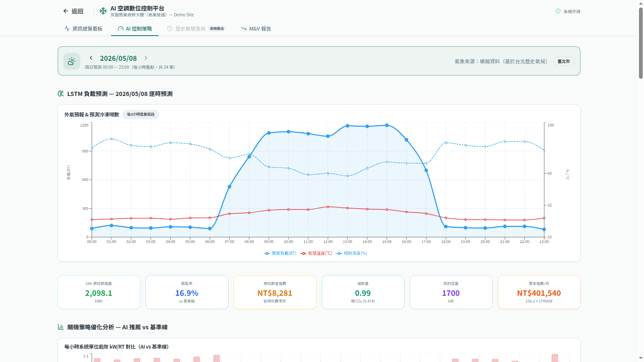Screen dimensions: 644x362
Task: Click the 每3小時氣象區段 badge
Action: tap(141, 114)
